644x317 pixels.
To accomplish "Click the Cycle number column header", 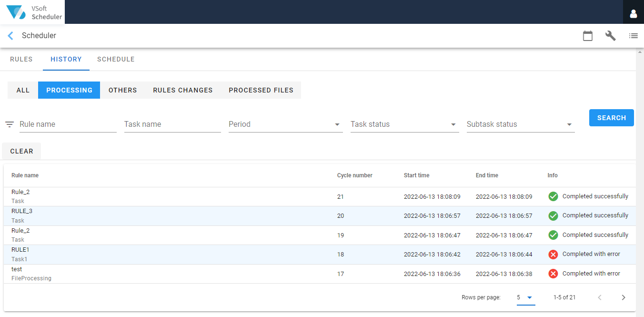I will [355, 175].
